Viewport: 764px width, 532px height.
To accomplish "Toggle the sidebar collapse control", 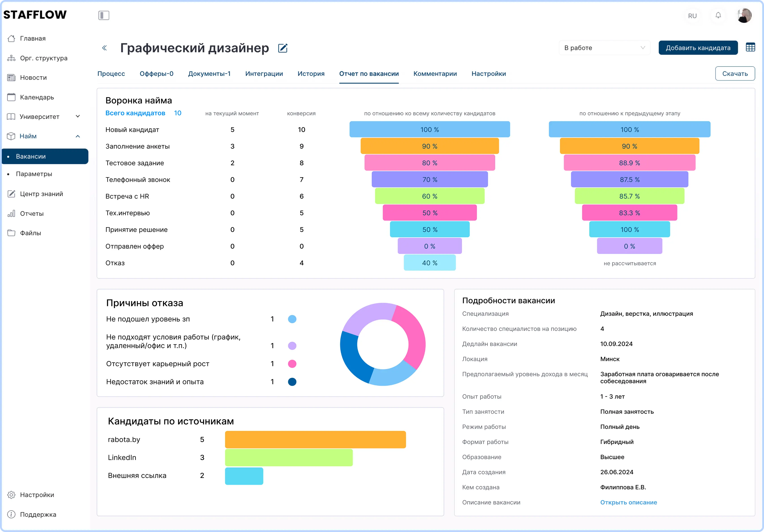I will pyautogui.click(x=104, y=15).
